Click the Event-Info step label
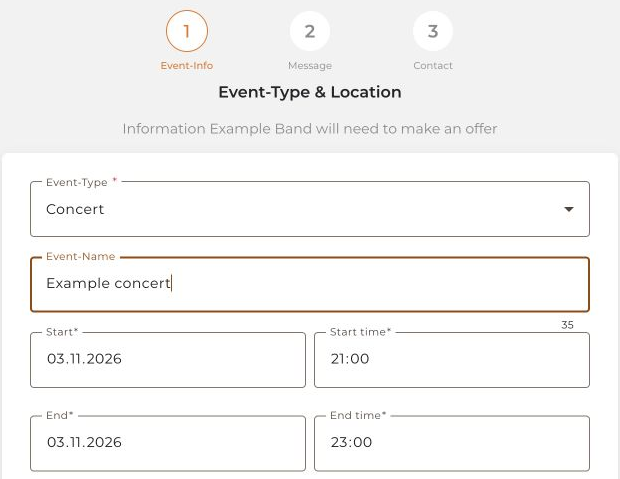 tap(187, 66)
